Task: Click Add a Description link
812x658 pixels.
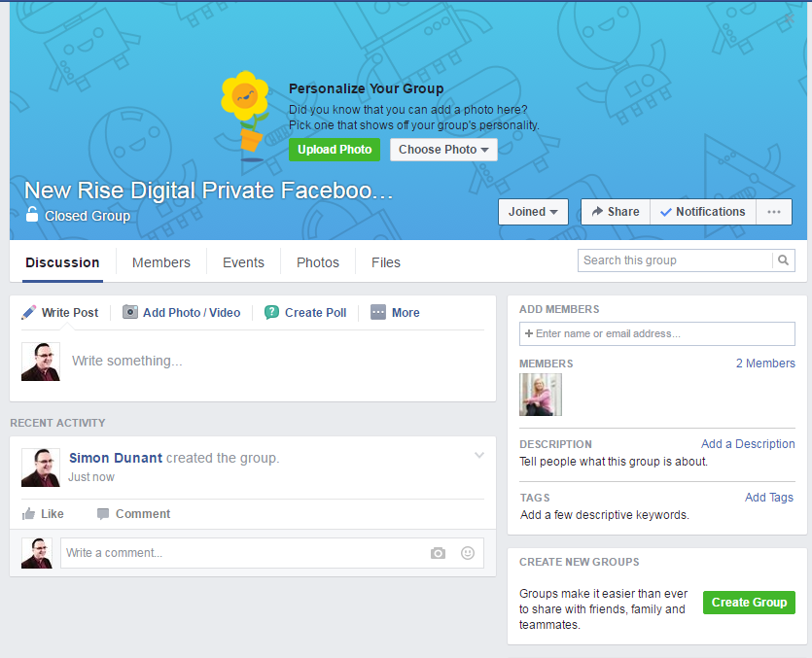Action: point(748,444)
